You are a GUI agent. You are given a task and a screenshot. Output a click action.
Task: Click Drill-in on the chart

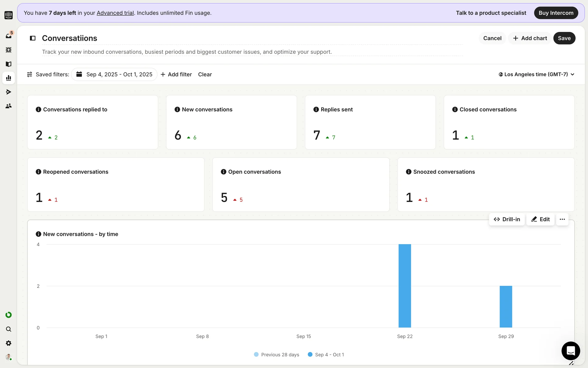(507, 219)
